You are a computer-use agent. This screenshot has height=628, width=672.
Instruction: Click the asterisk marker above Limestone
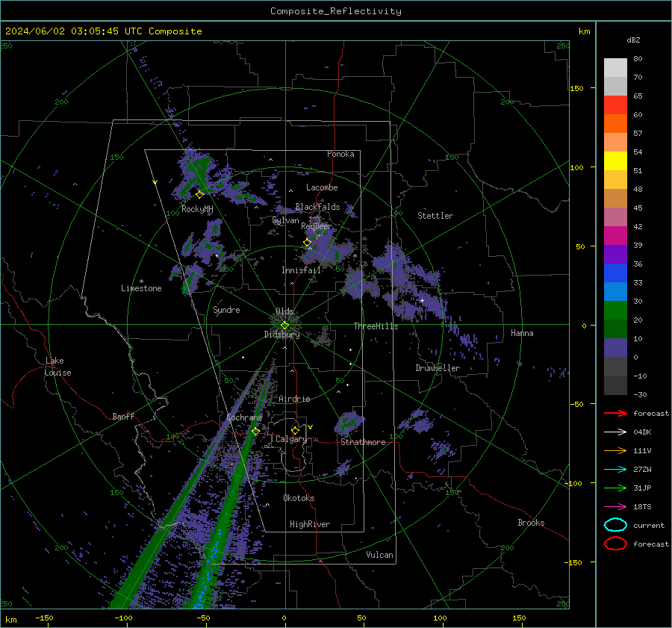(141, 282)
